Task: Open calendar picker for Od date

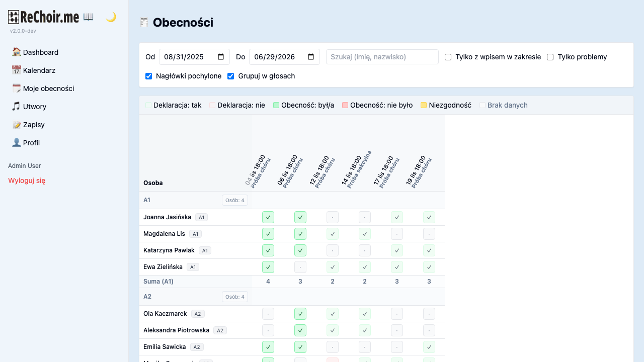Action: (221, 57)
